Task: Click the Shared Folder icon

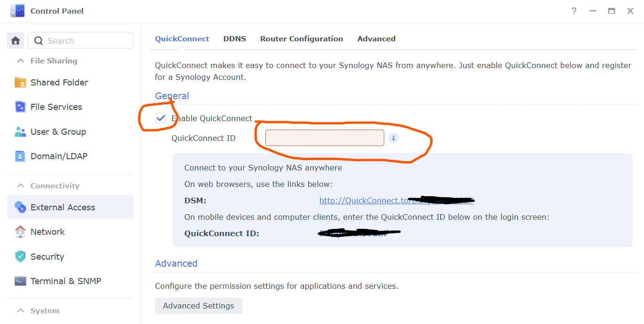Action: (20, 82)
